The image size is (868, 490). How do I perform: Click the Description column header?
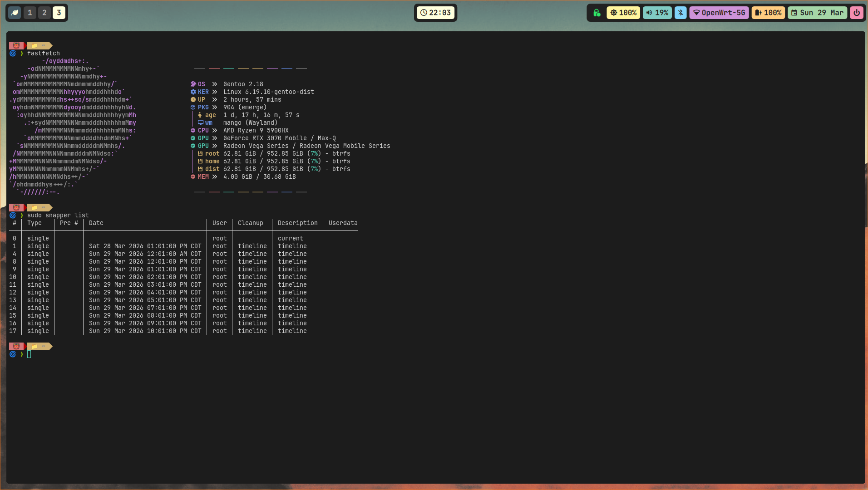tap(297, 223)
